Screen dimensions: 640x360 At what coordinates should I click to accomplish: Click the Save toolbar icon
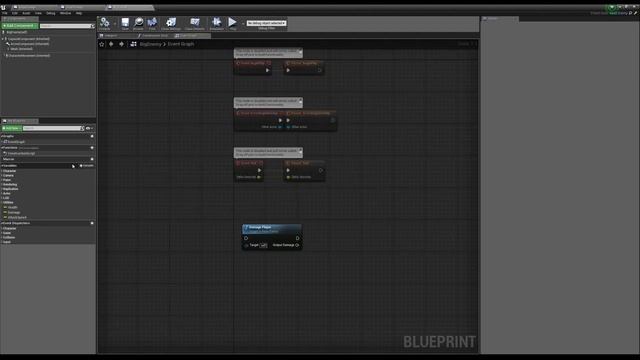tap(125, 23)
